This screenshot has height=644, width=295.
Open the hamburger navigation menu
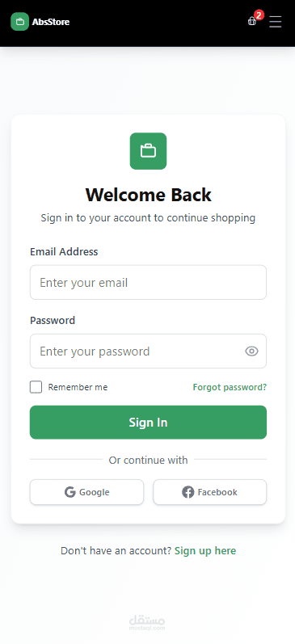pos(276,21)
